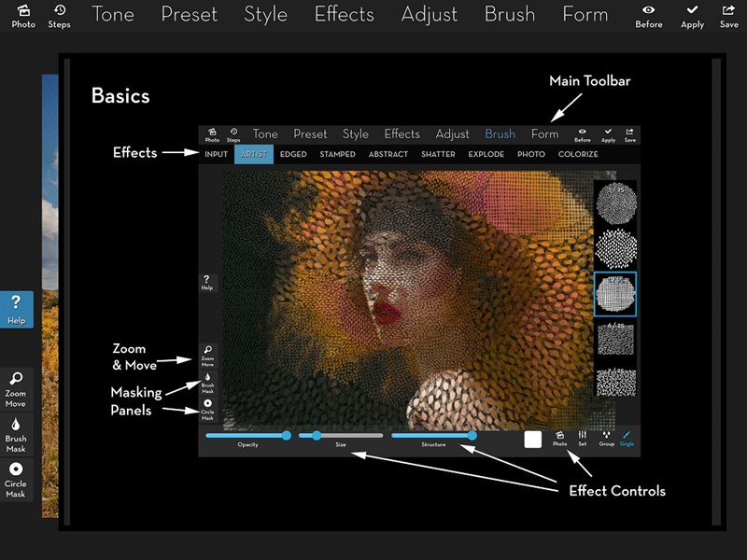Select highlighted Brush tab in the Basics illustration
Screen dimensions: 747x560
click(x=500, y=134)
